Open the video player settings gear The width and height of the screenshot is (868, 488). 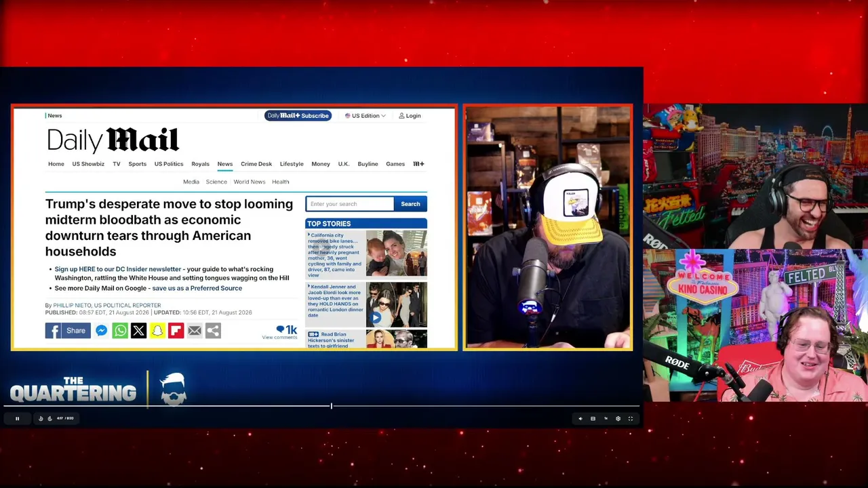tap(618, 419)
